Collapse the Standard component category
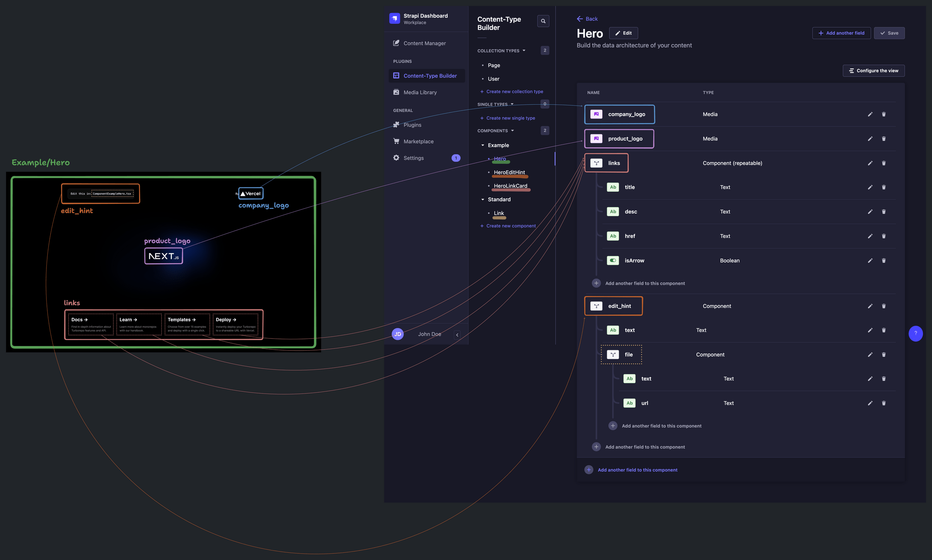 point(483,200)
